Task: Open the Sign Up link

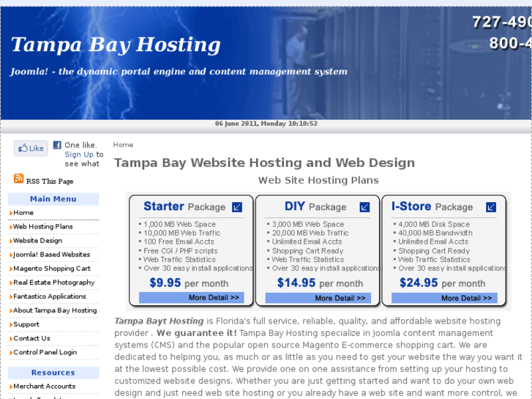Action: point(79,154)
